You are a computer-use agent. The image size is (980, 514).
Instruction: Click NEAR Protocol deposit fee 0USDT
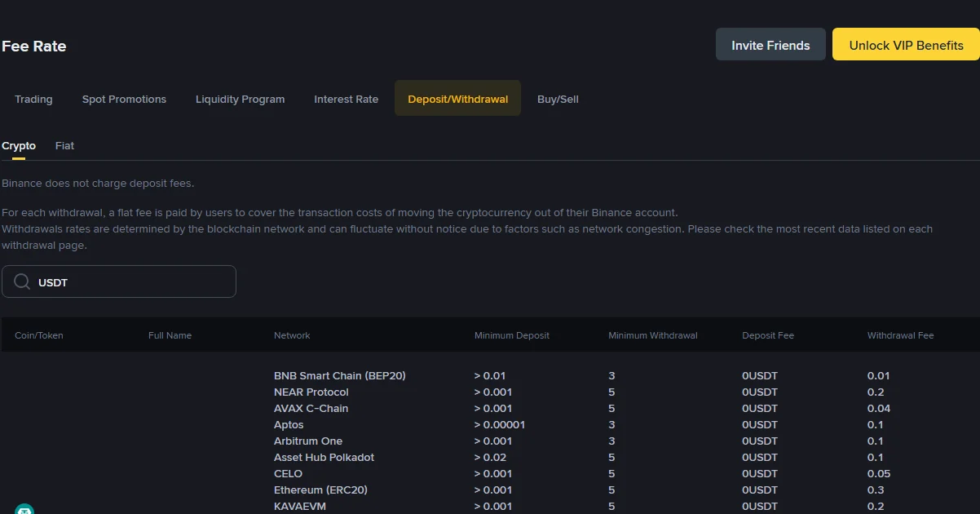(x=760, y=392)
